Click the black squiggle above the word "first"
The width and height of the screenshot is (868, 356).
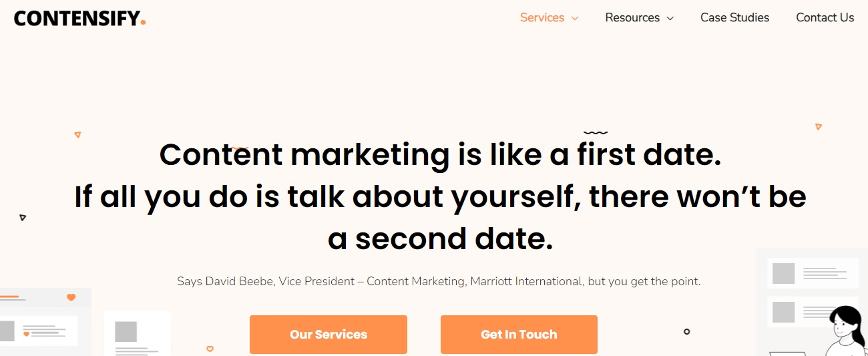pyautogui.click(x=596, y=133)
